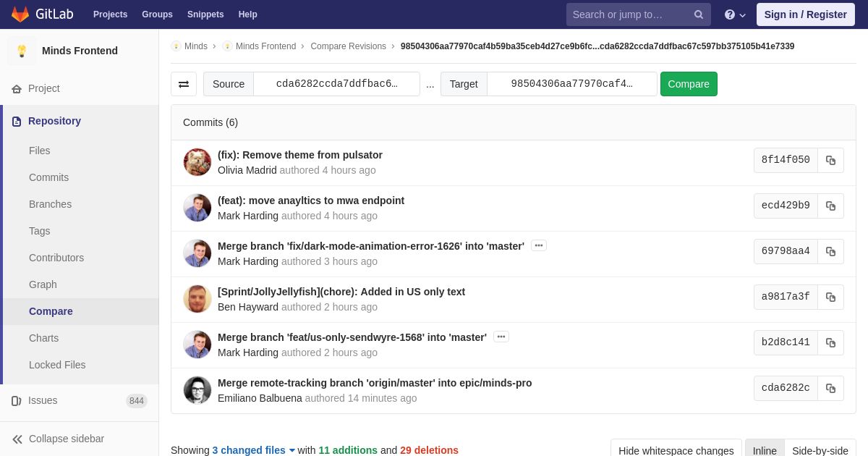Screen dimensions: 868x456
Task: Open Compare in sidebar
Action: (x=51, y=311)
